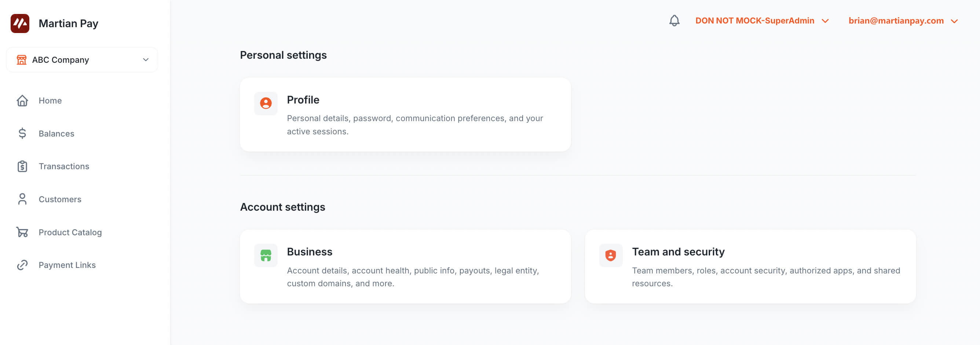Open notifications bell icon

[674, 21]
